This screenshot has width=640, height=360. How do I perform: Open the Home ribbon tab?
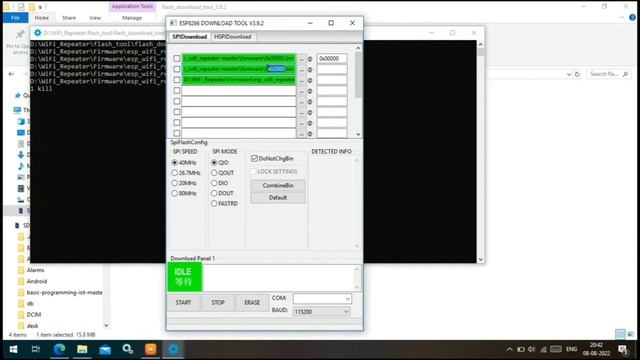42,18
